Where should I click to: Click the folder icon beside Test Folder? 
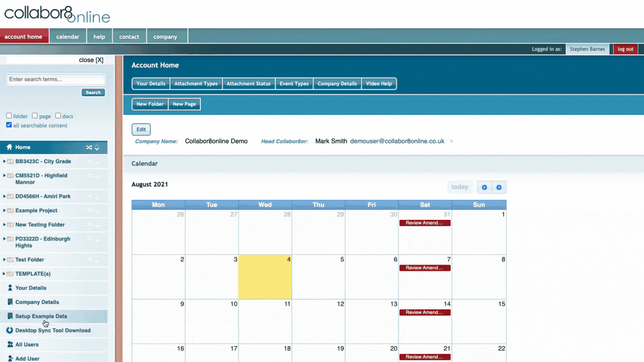pyautogui.click(x=10, y=260)
